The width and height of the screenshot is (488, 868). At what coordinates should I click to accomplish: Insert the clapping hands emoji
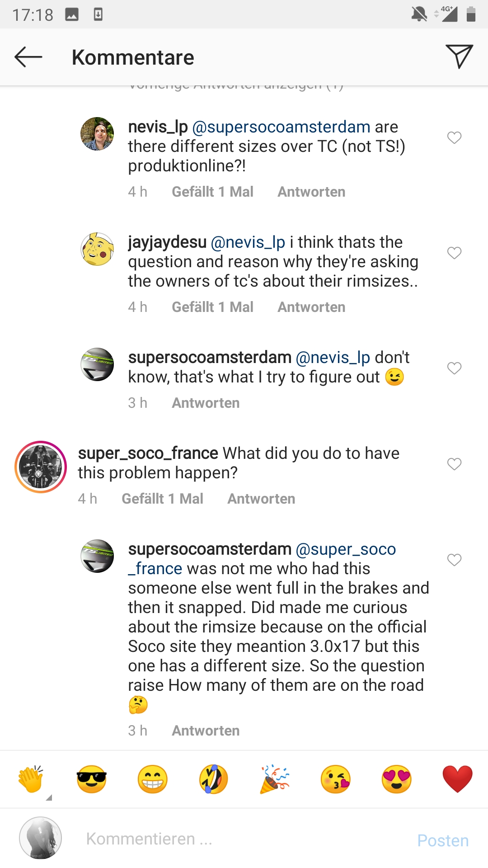click(31, 779)
